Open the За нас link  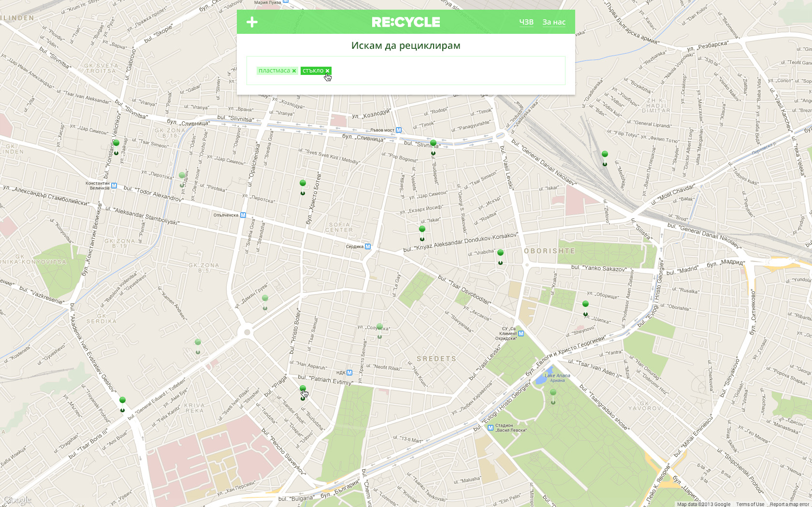tap(554, 22)
